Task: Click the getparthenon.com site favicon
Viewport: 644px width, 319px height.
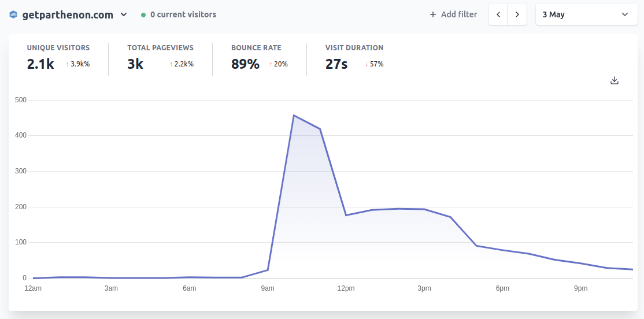Action: [13, 15]
